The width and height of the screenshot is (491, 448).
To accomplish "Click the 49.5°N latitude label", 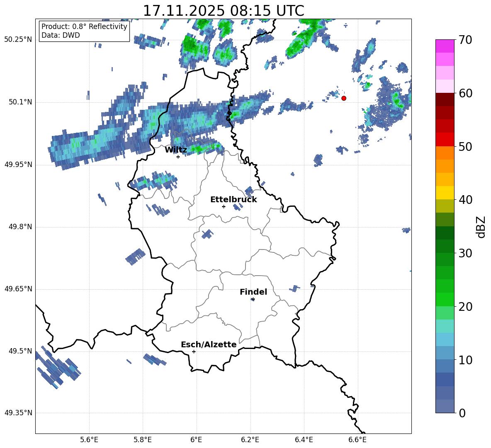I will (20, 351).
